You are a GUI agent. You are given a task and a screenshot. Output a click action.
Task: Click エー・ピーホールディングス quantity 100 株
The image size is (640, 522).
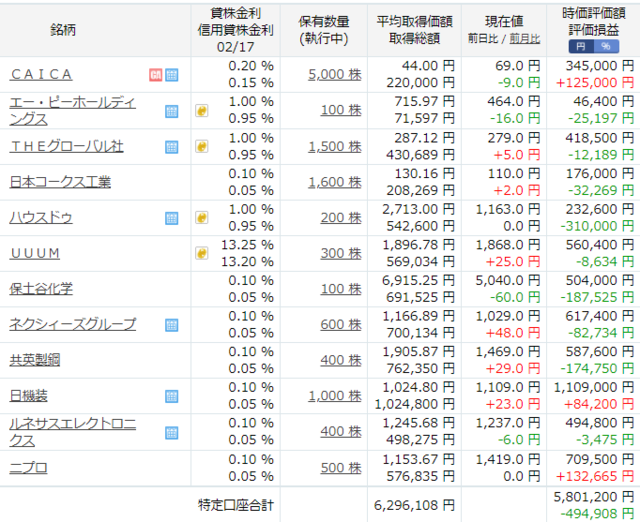coord(341,110)
